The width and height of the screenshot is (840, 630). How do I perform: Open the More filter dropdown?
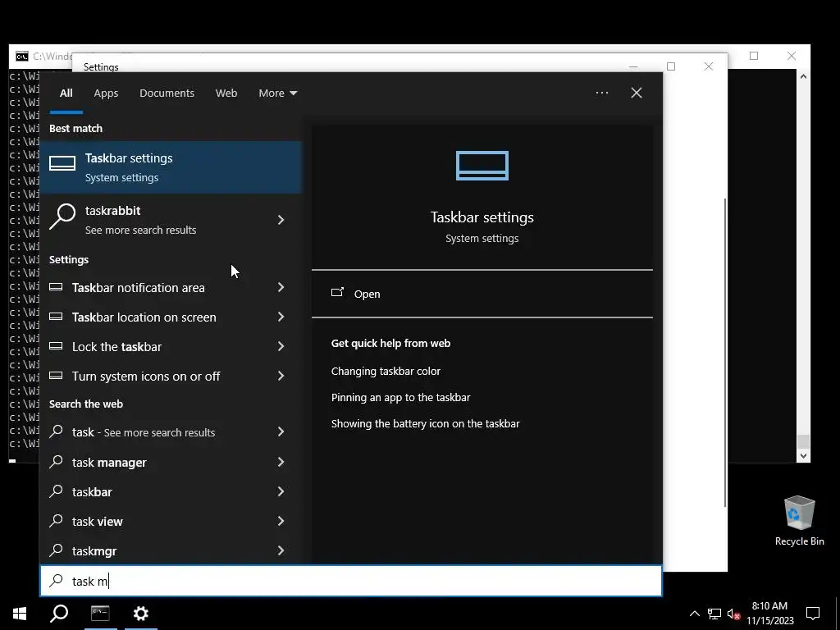coord(277,94)
